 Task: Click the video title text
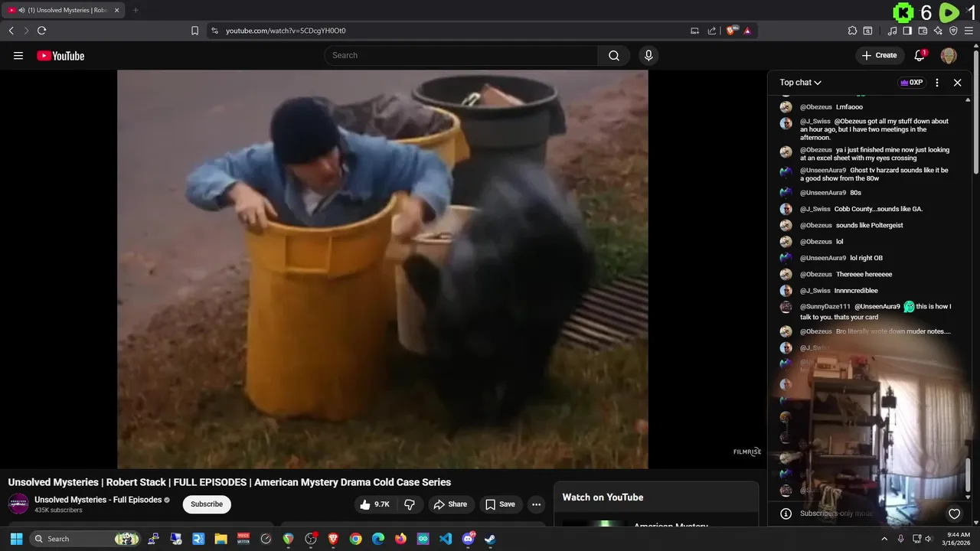(x=230, y=482)
